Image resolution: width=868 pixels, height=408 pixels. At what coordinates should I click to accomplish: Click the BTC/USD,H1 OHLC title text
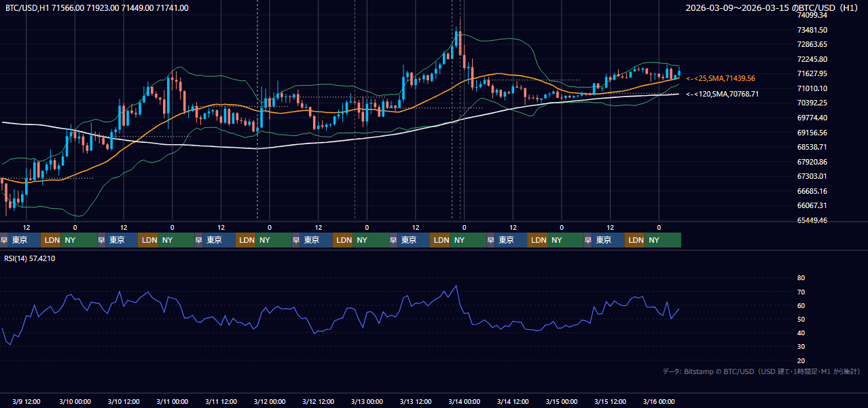[97, 8]
